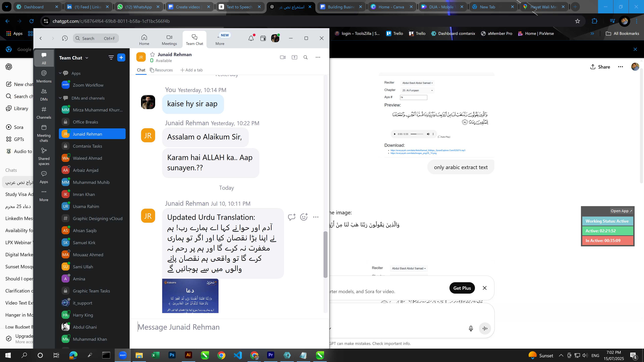
Task: Open Mentions in Zoom sidebar
Action: coord(44,76)
